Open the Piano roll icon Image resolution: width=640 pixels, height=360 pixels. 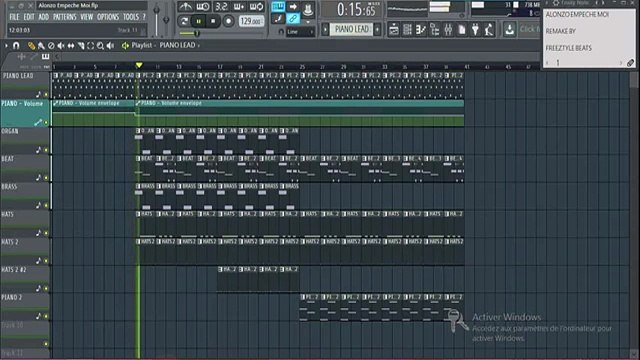(x=421, y=29)
